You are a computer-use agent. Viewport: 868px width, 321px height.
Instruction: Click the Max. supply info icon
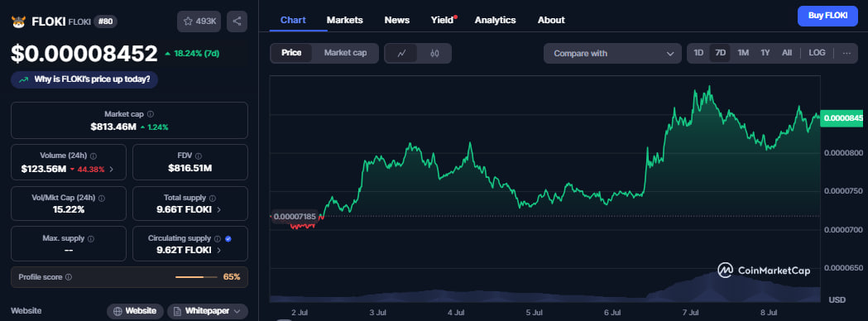coord(91,238)
